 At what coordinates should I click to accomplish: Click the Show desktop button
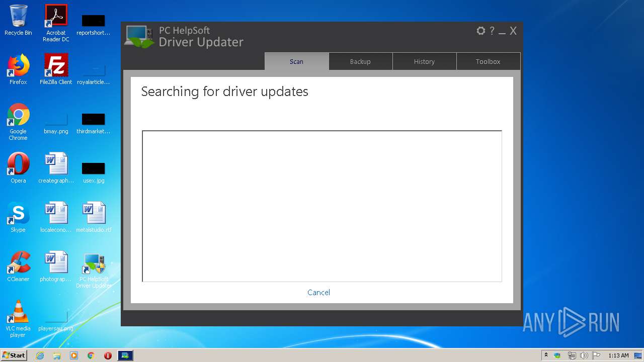coord(639,355)
